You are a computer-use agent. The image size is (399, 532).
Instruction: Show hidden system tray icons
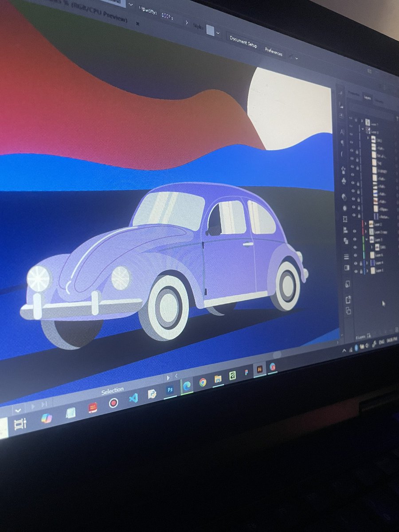[x=344, y=350]
